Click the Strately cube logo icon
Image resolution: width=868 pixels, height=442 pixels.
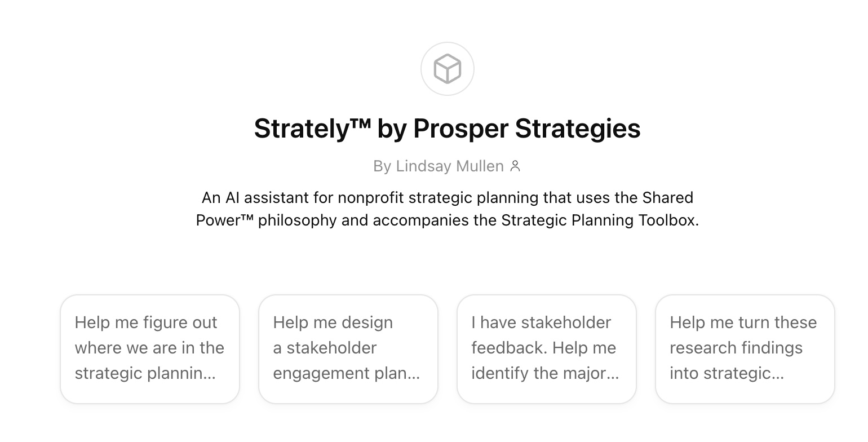tap(447, 69)
